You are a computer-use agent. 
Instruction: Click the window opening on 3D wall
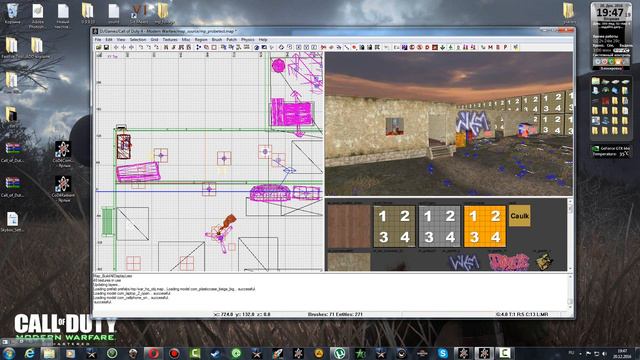point(394,126)
